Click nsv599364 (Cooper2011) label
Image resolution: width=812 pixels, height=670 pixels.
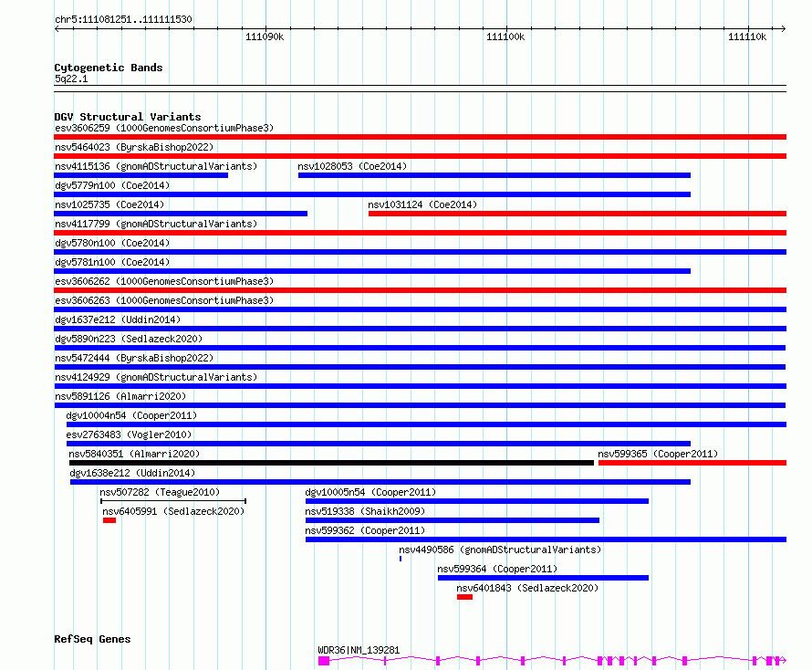(x=497, y=569)
